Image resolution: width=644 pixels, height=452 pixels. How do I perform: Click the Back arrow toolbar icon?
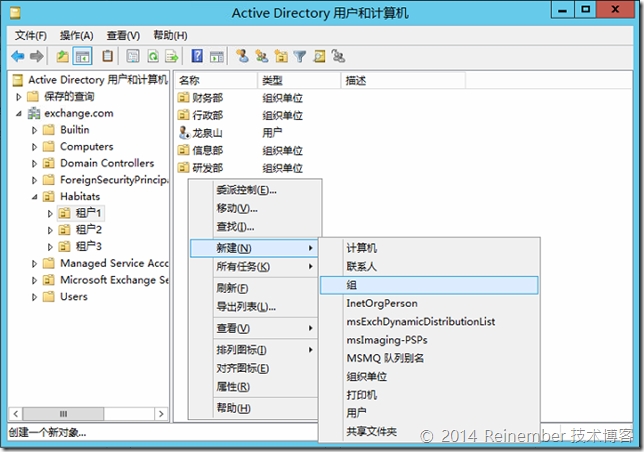(18, 56)
